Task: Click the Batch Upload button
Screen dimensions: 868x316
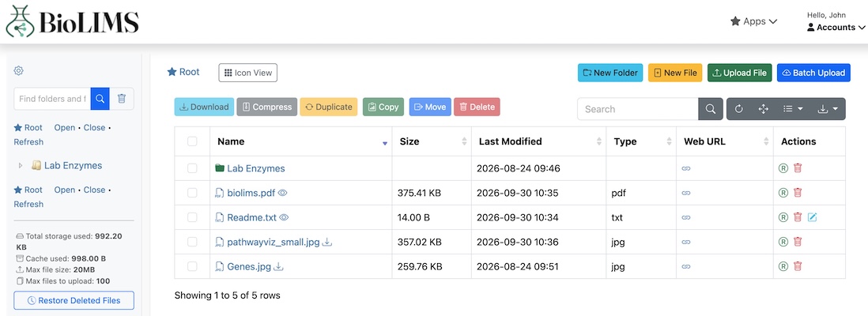Action: [813, 73]
